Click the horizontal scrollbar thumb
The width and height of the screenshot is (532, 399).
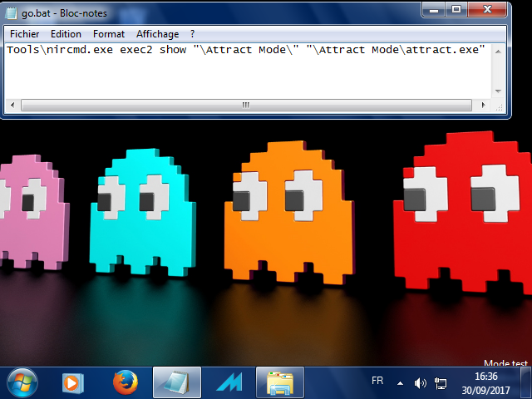coord(246,105)
